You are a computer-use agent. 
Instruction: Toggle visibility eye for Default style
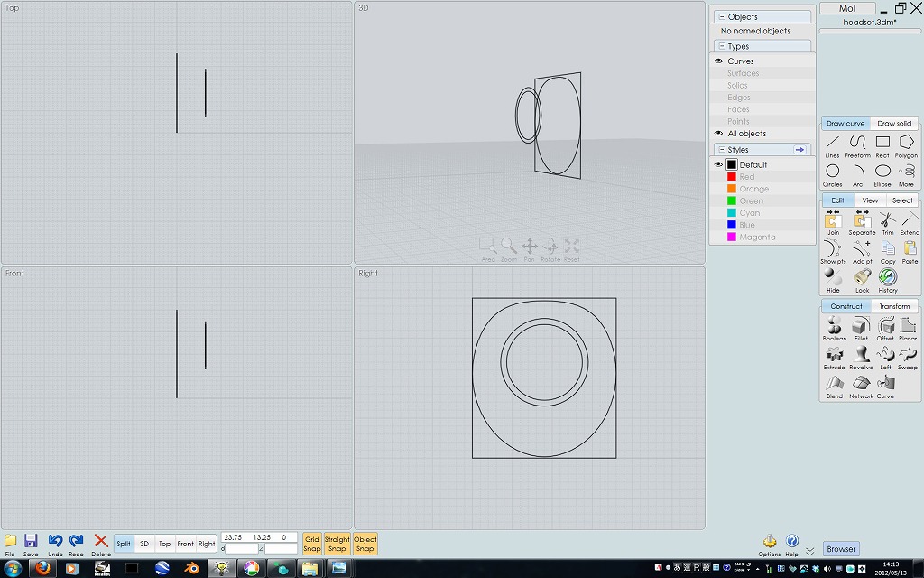[718, 164]
